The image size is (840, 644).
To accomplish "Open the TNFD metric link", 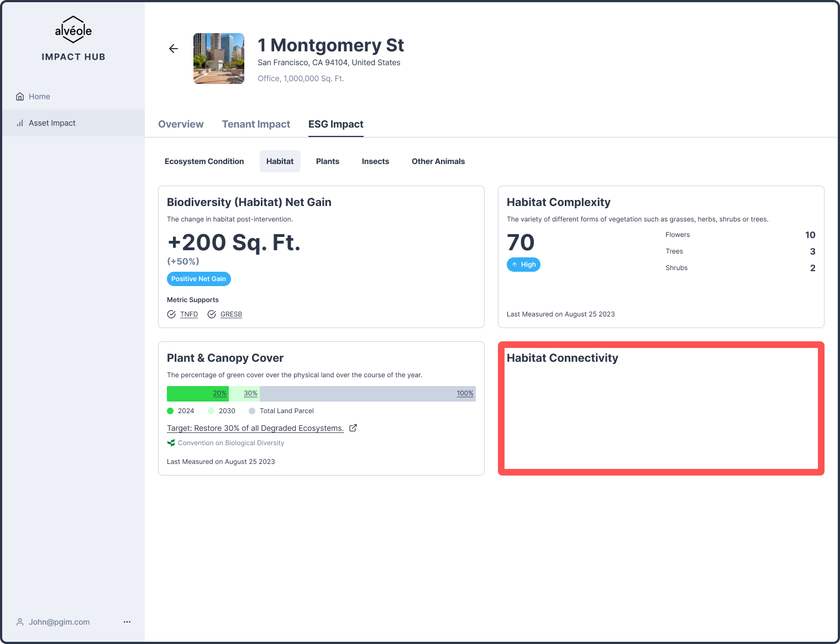I will click(189, 314).
